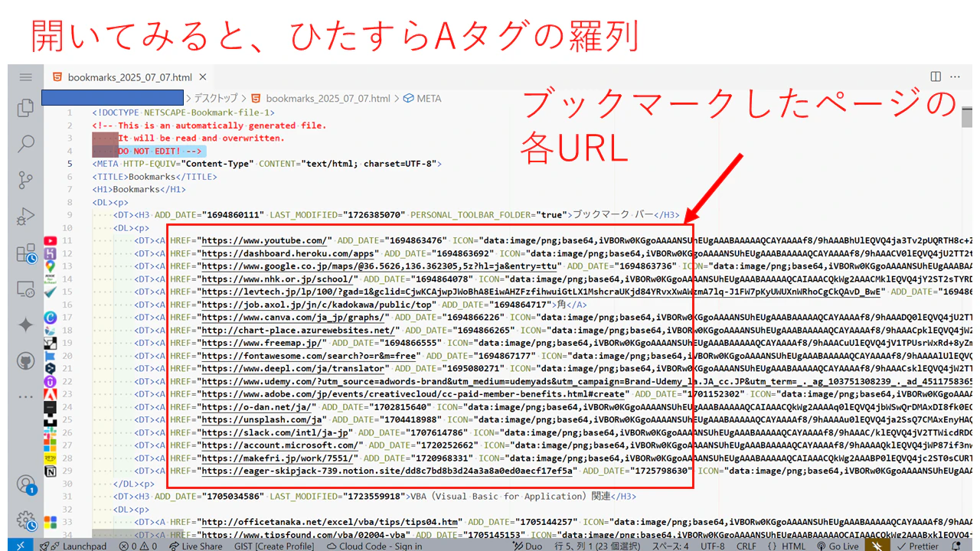
Task: Open the sparkle AI assistant view
Action: point(25,324)
